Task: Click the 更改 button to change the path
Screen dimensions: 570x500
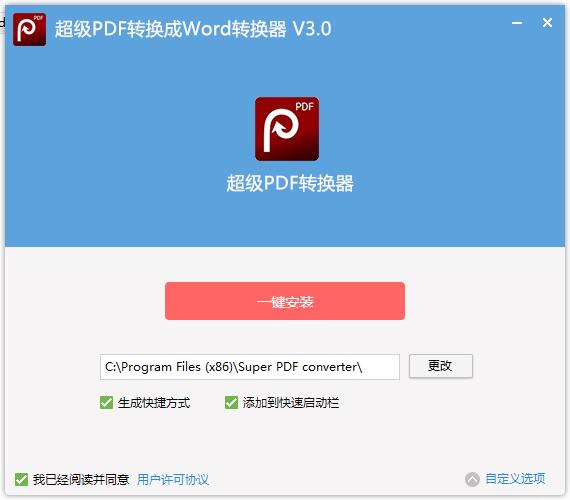Action: [x=441, y=366]
